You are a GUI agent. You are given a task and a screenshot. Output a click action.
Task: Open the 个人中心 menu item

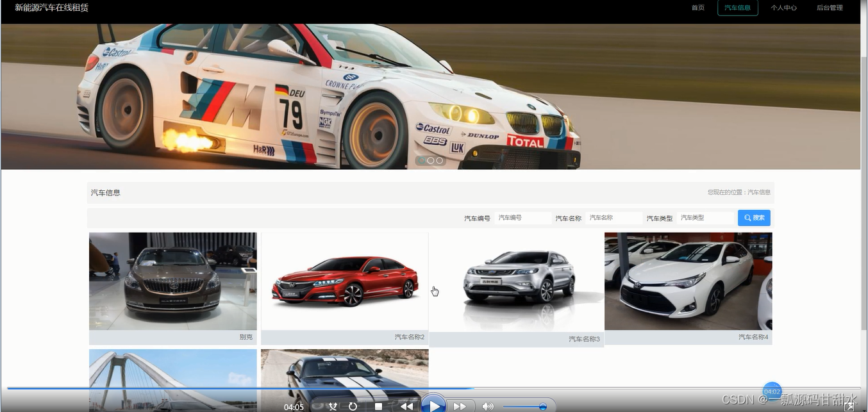tap(783, 8)
